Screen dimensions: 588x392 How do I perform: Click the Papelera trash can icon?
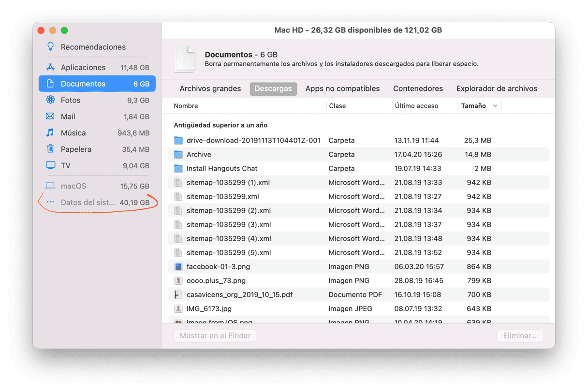[50, 149]
